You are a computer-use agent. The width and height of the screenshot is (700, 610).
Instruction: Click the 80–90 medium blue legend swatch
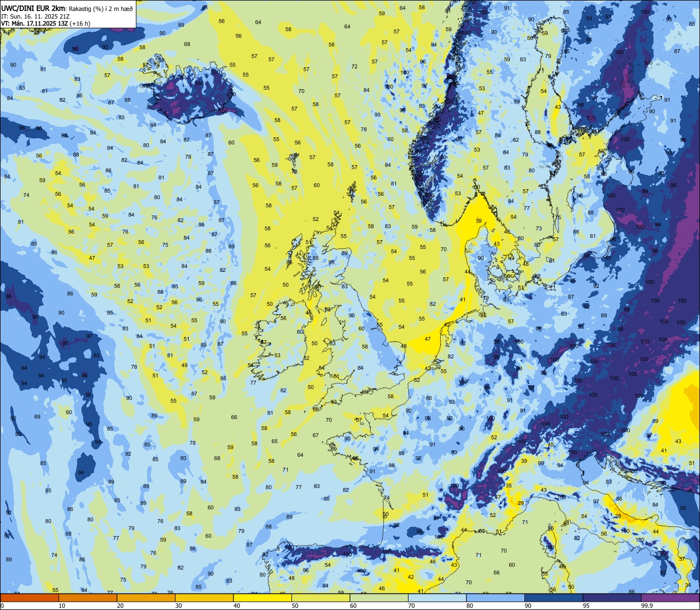click(x=495, y=597)
